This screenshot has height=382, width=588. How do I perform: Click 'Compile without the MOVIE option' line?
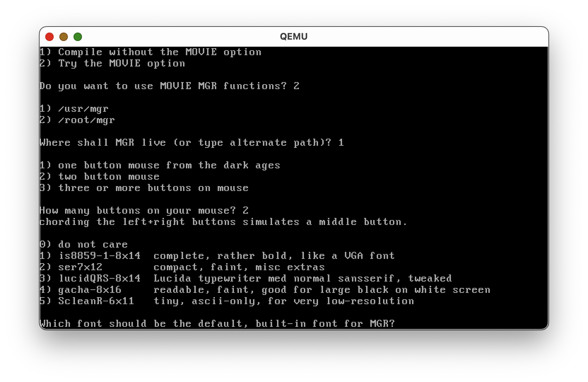point(150,52)
